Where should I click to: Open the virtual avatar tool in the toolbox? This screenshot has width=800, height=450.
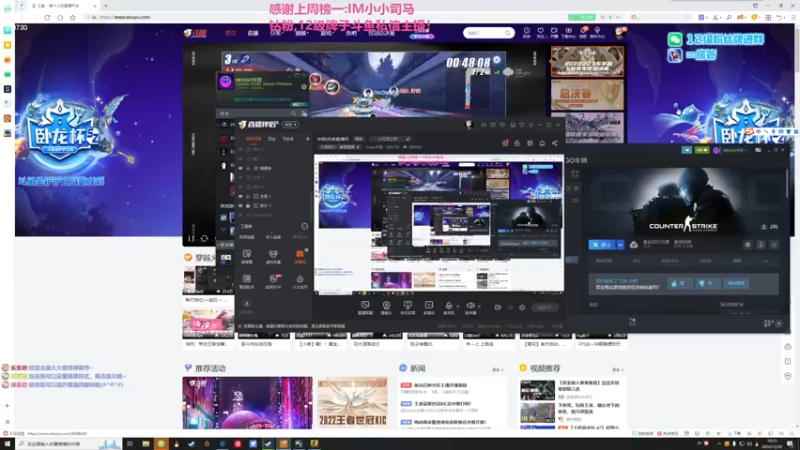(x=273, y=255)
